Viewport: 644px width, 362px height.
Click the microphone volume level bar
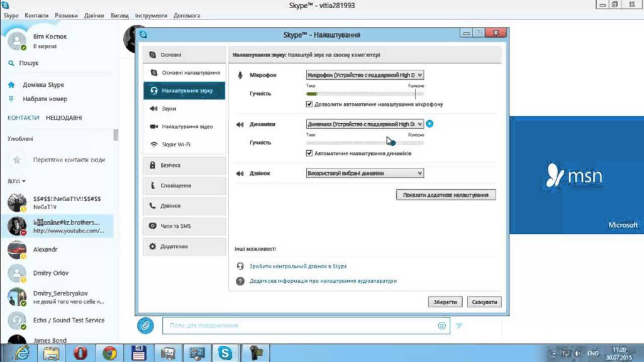coord(365,94)
